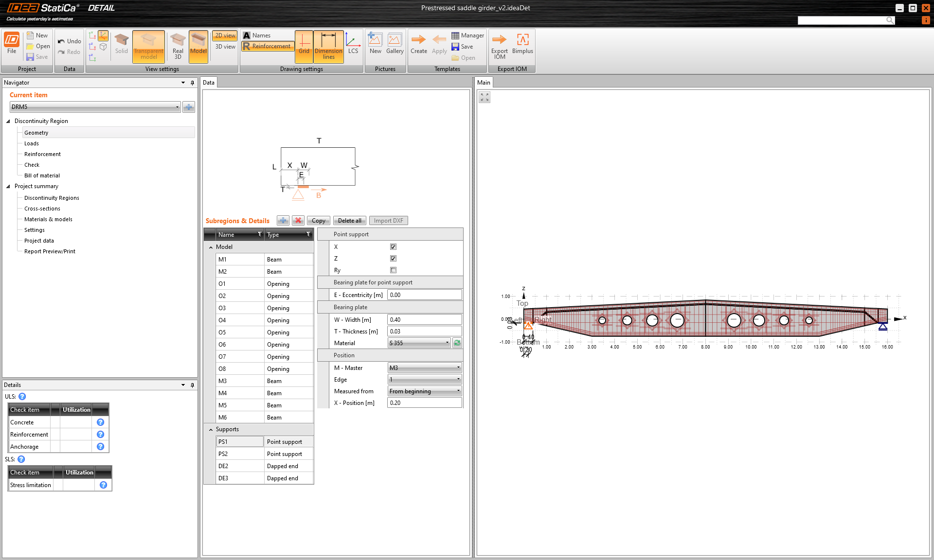Click zoom-to-fit icon in Main view
This screenshot has height=560, width=934.
pos(485,97)
